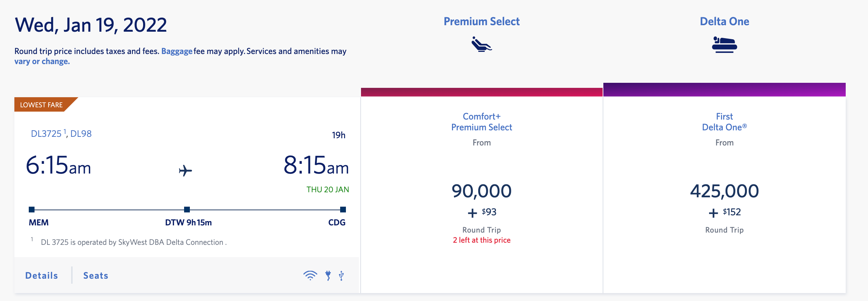Click the USB port amenity icon
Viewport: 868px width, 301px height.
[x=341, y=275]
